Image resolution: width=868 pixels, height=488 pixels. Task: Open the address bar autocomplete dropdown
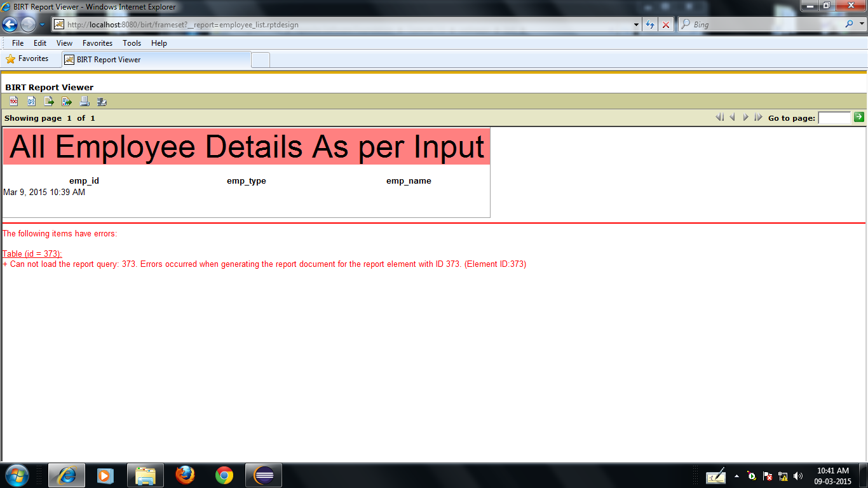(x=637, y=25)
